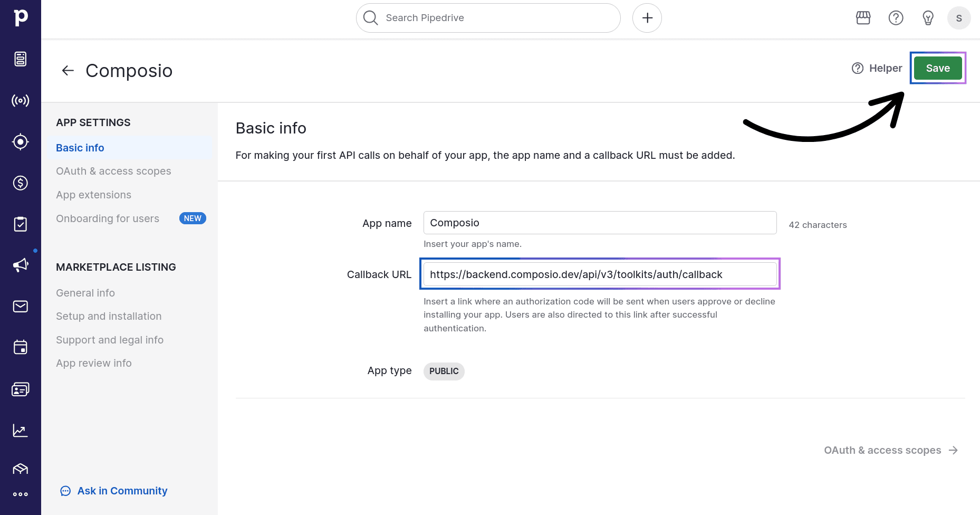Click the "Callback URL" field label
Image resolution: width=980 pixels, height=515 pixels.
tap(379, 274)
